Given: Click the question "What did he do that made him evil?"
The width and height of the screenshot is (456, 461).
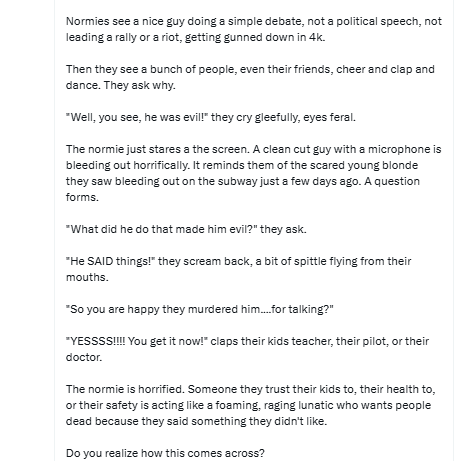Looking at the screenshot, I should click(186, 229).
